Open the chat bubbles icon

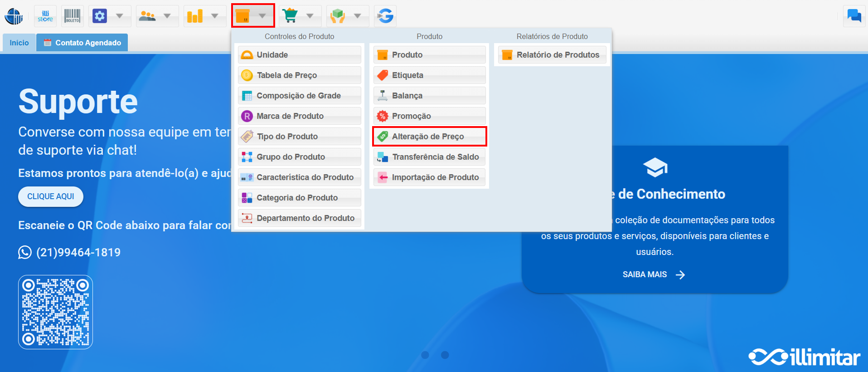854,16
